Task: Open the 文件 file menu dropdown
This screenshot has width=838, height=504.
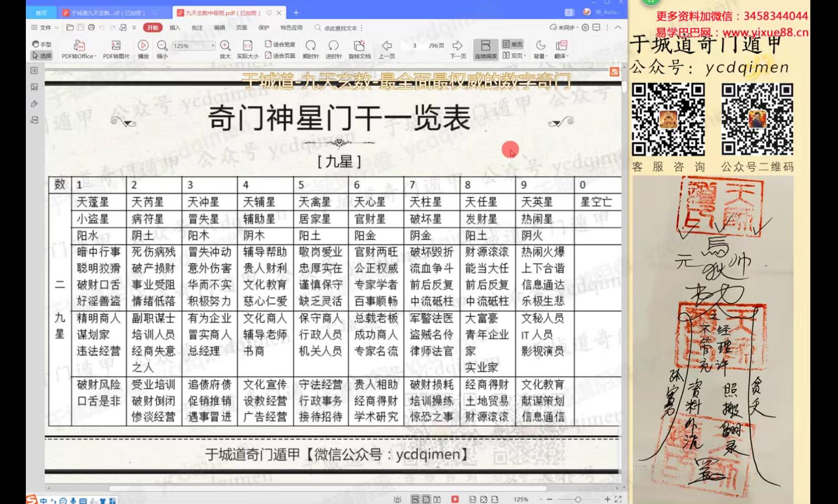Action: click(45, 28)
